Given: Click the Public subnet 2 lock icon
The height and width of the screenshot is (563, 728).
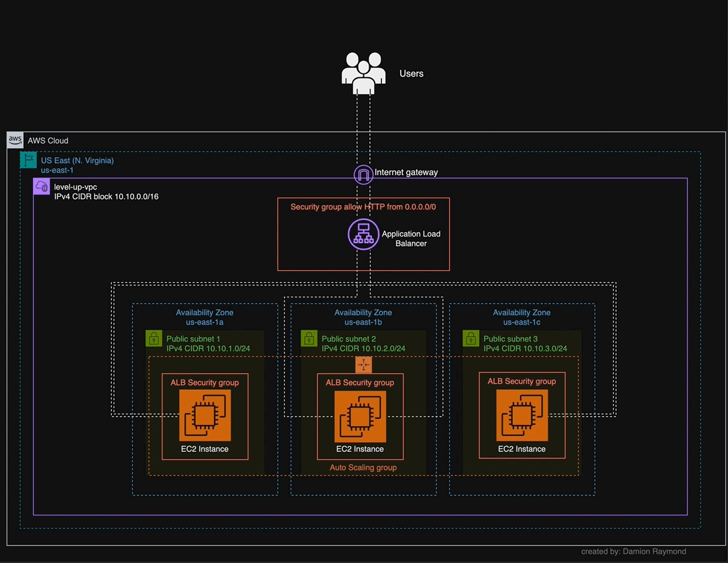Looking at the screenshot, I should 309,338.
